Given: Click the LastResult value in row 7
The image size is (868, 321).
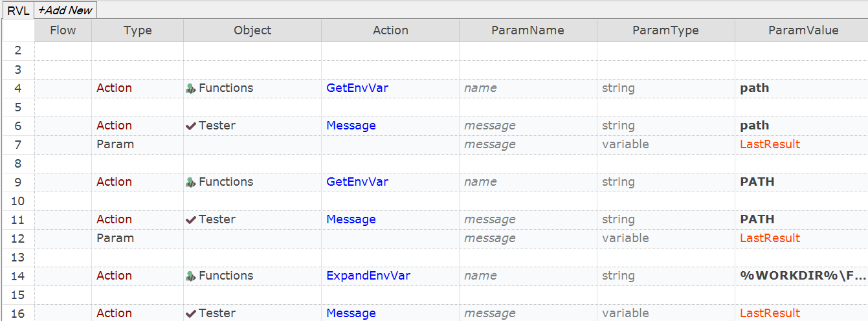Looking at the screenshot, I should 770,144.
